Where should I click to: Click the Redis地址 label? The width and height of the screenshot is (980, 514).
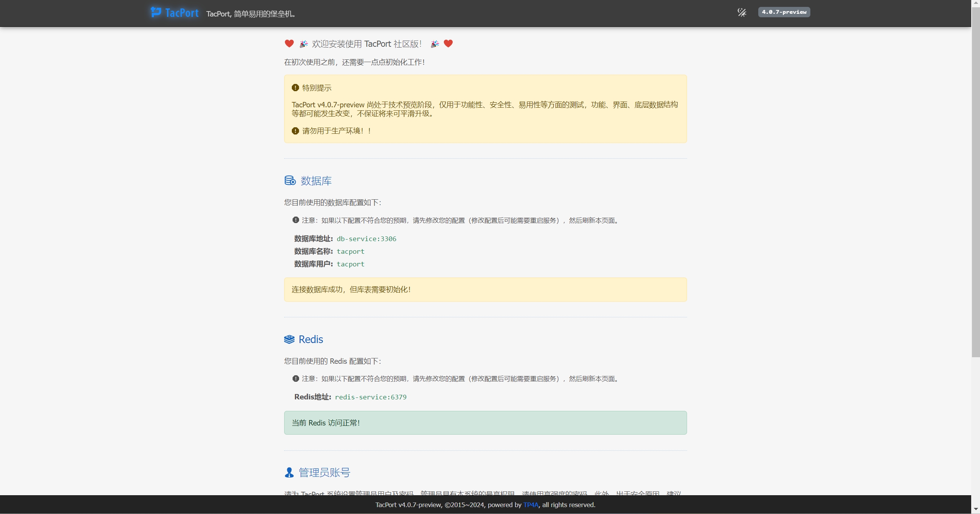pyautogui.click(x=312, y=397)
